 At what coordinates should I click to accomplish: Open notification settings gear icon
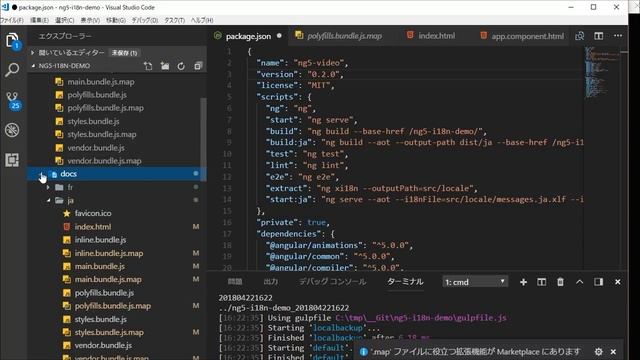tap(599, 351)
